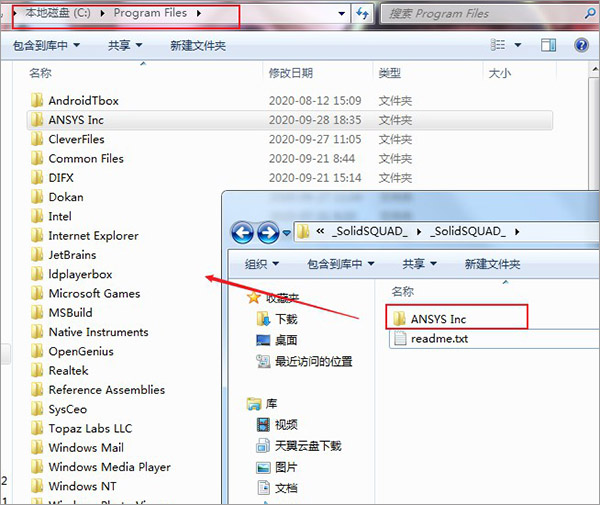Open the Native Instruments folder
This screenshot has width=600, height=505.
point(90,332)
